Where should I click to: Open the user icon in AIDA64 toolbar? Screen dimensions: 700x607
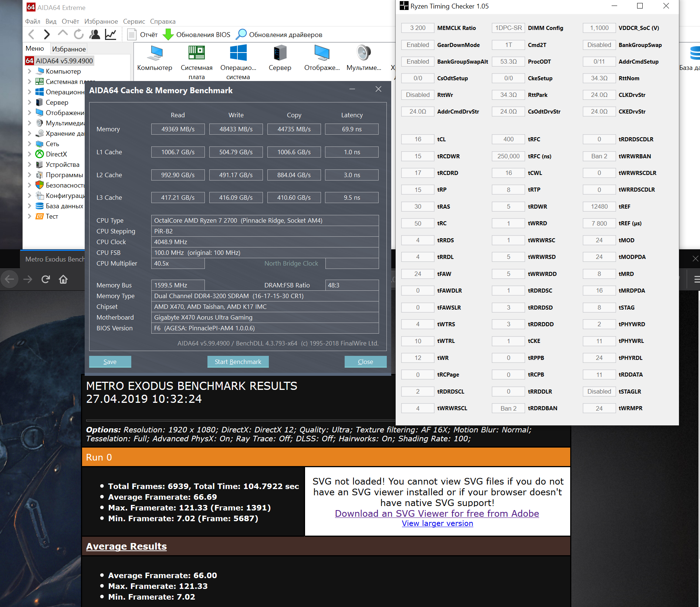point(95,35)
